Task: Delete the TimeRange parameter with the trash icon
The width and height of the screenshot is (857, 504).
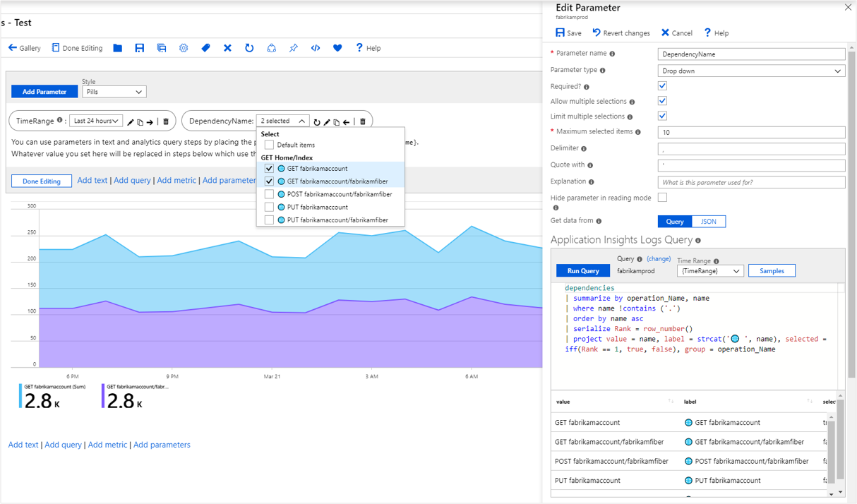Action: tap(166, 121)
